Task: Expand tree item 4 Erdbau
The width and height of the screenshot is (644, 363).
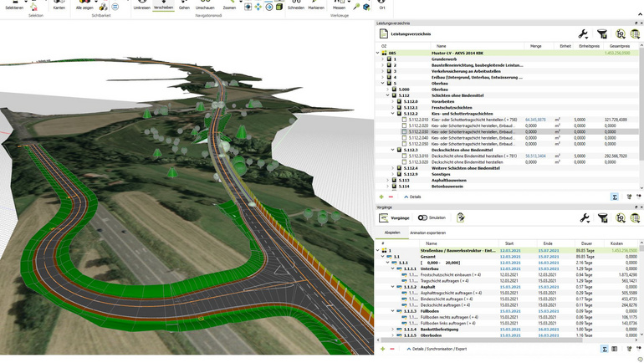Action: [382, 77]
